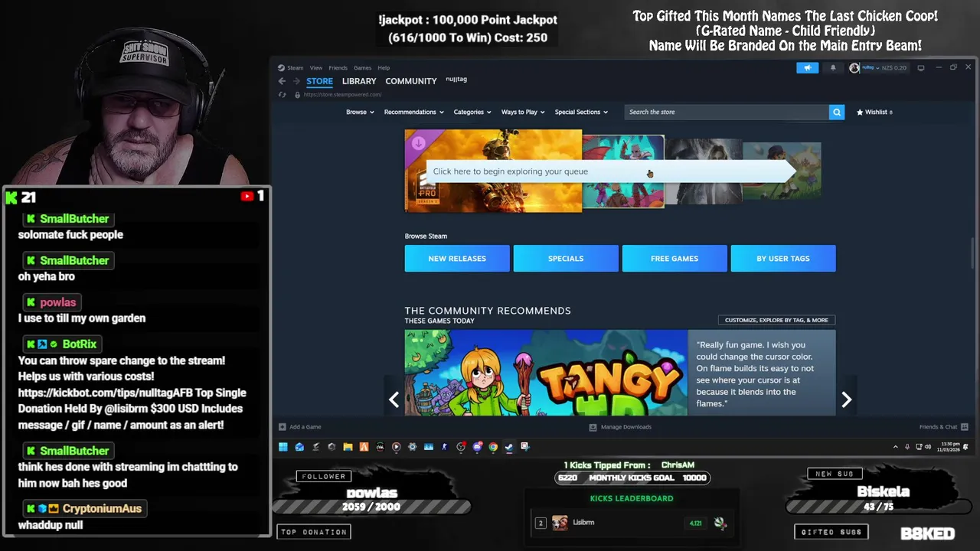Viewport: 980px width, 551px height.
Task: Click the next arrow on community recommendations
Action: [x=847, y=399]
